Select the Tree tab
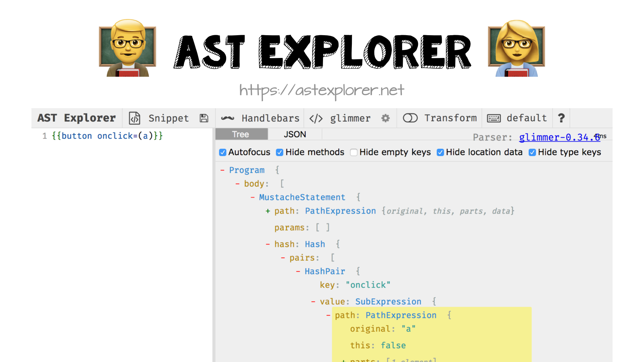 tap(241, 134)
